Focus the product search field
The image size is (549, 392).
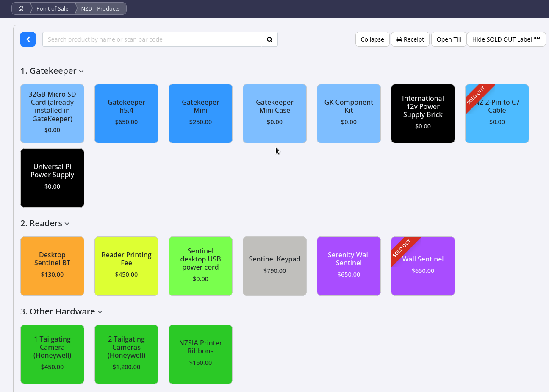(152, 39)
